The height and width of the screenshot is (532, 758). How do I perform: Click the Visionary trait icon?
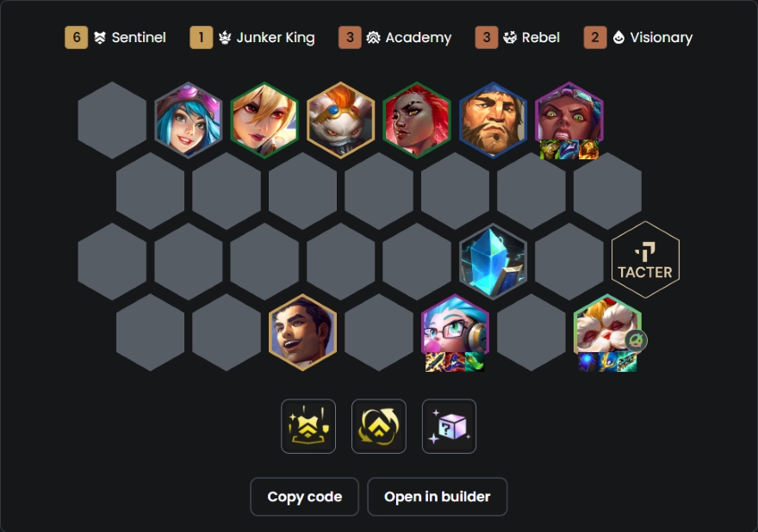pos(618,38)
